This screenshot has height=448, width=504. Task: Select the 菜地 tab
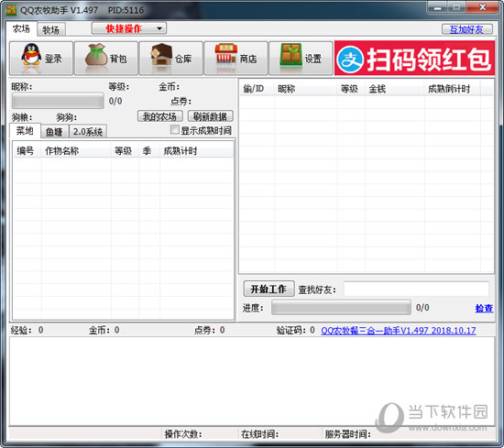pyautogui.click(x=25, y=131)
